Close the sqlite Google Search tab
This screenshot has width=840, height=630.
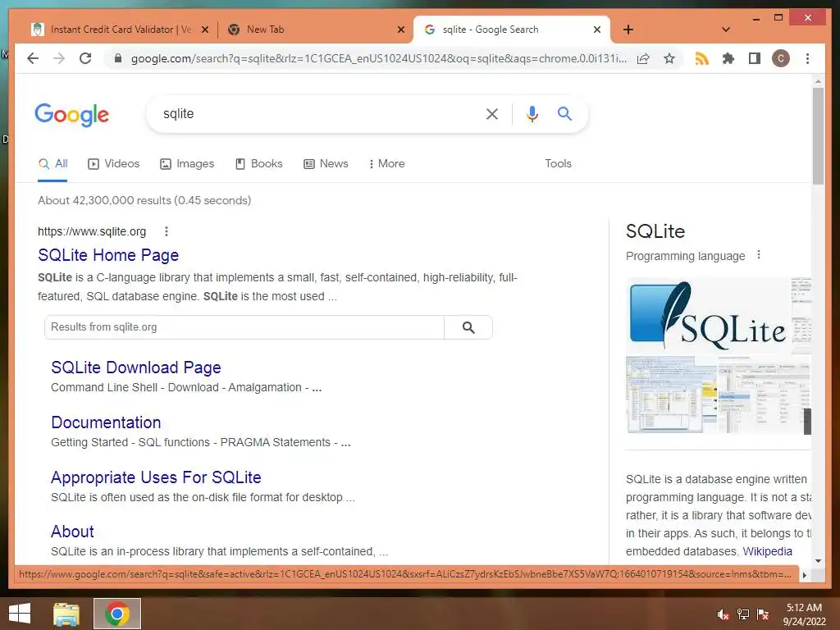coord(597,30)
